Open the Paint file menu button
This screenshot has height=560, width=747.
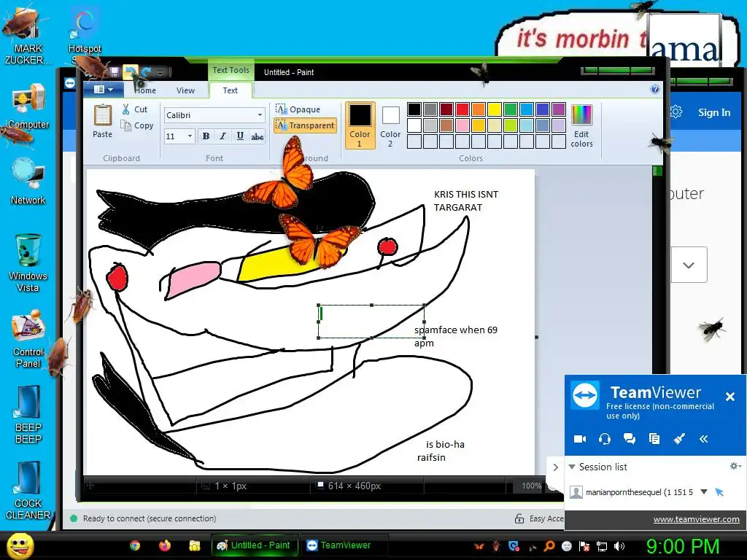click(x=104, y=90)
